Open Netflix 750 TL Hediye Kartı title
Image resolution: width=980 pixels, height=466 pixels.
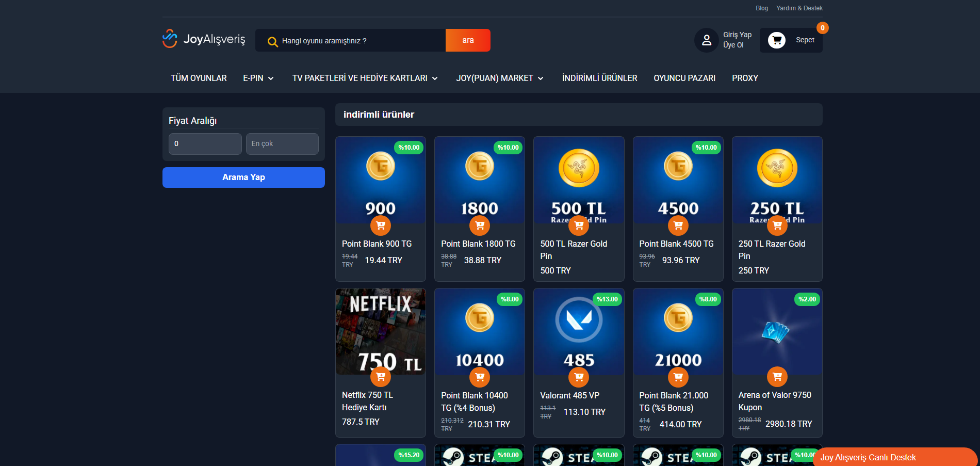pyautogui.click(x=367, y=401)
